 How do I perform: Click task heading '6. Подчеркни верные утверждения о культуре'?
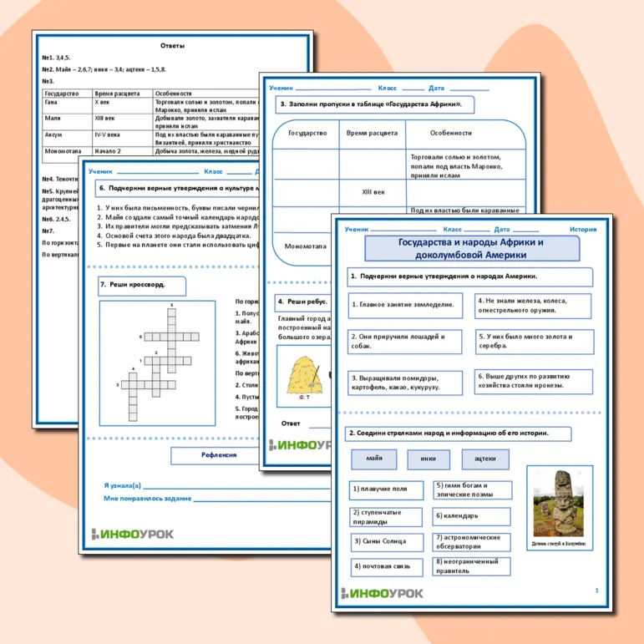coord(179,189)
